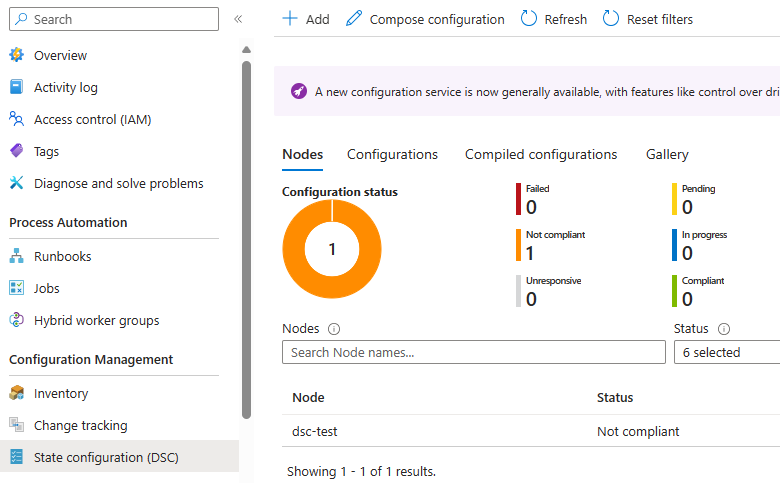
Task: Open the Activity log icon
Action: click(16, 87)
